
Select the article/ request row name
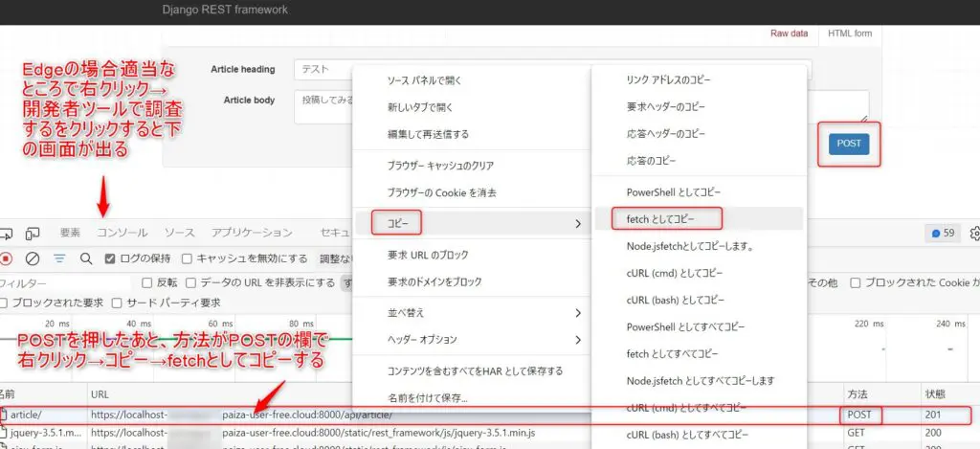pyautogui.click(x=26, y=414)
